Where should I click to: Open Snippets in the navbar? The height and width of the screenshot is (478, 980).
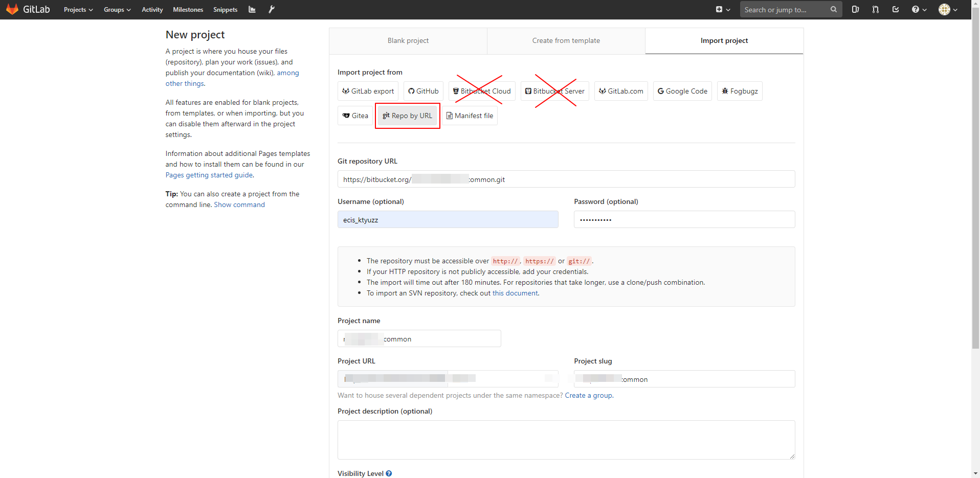[x=226, y=10]
